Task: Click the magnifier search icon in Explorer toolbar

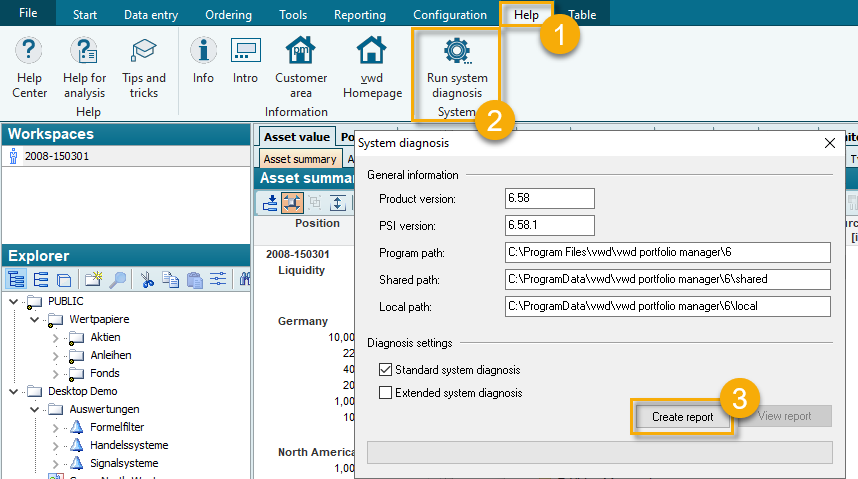Action: 118,280
